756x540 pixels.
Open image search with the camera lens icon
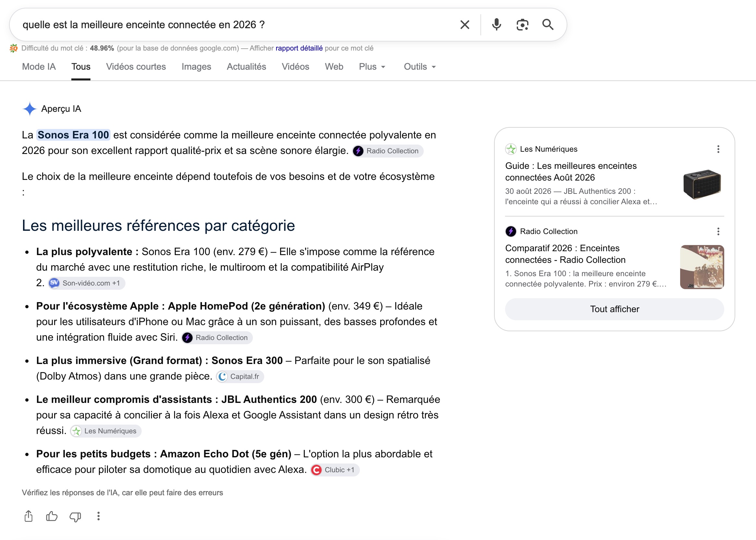pos(522,25)
